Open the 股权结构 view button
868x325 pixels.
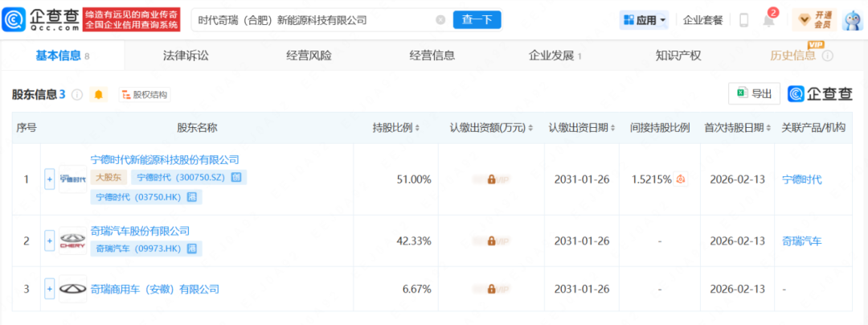pyautogui.click(x=145, y=95)
